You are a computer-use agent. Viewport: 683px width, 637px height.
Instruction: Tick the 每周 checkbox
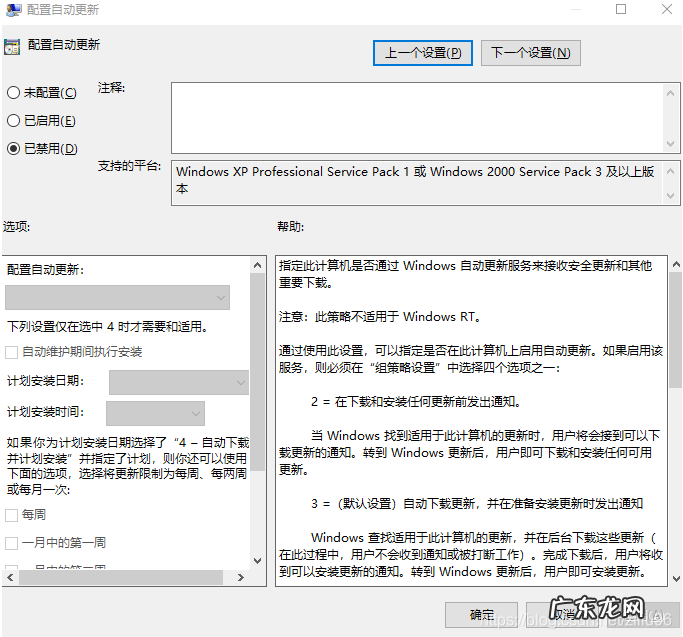pos(11,515)
